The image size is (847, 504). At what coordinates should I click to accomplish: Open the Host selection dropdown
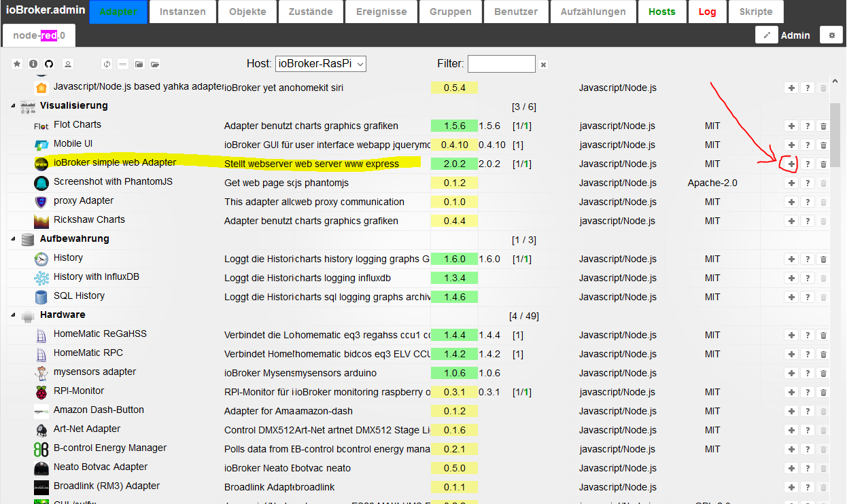(321, 64)
